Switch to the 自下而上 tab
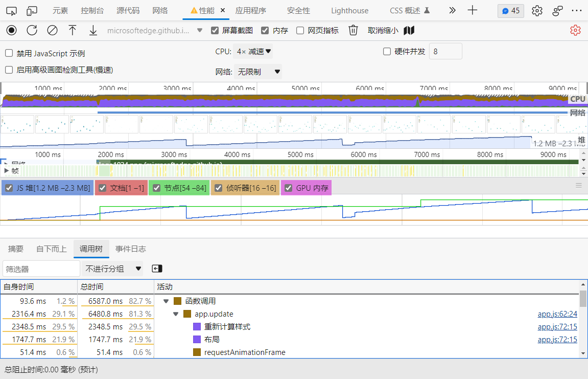Image resolution: width=588 pixels, height=379 pixels. (52, 249)
